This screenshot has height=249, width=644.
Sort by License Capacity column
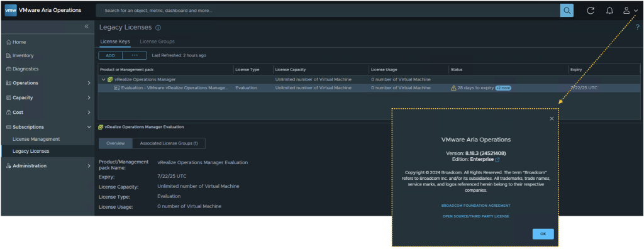(x=291, y=70)
